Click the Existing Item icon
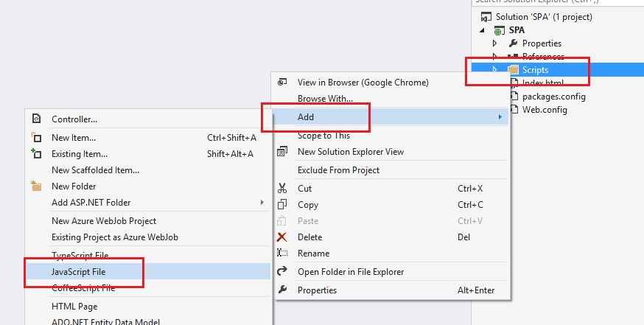The height and width of the screenshot is (325, 644). point(36,154)
